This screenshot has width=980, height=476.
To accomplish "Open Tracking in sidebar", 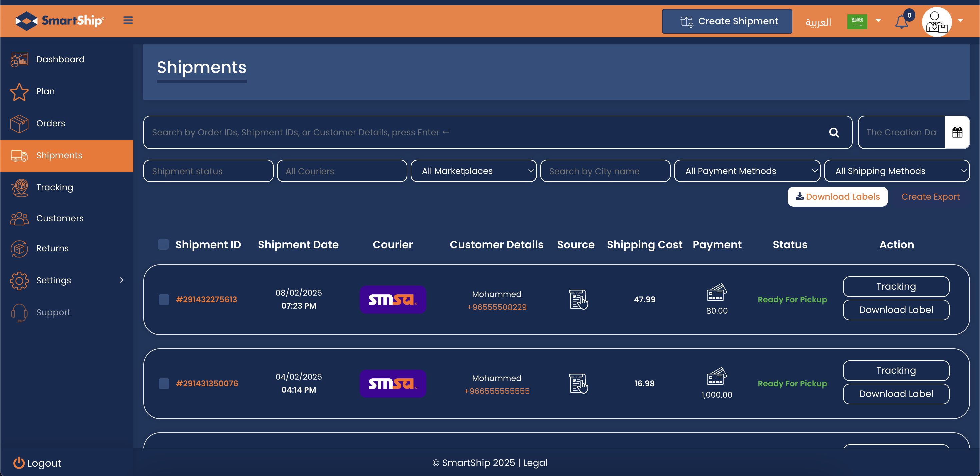I will (x=67, y=187).
